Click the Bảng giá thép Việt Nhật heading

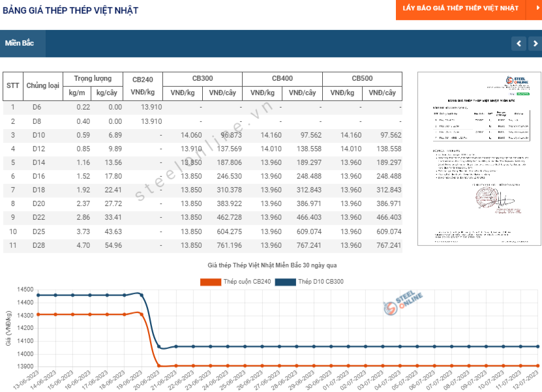[70, 10]
